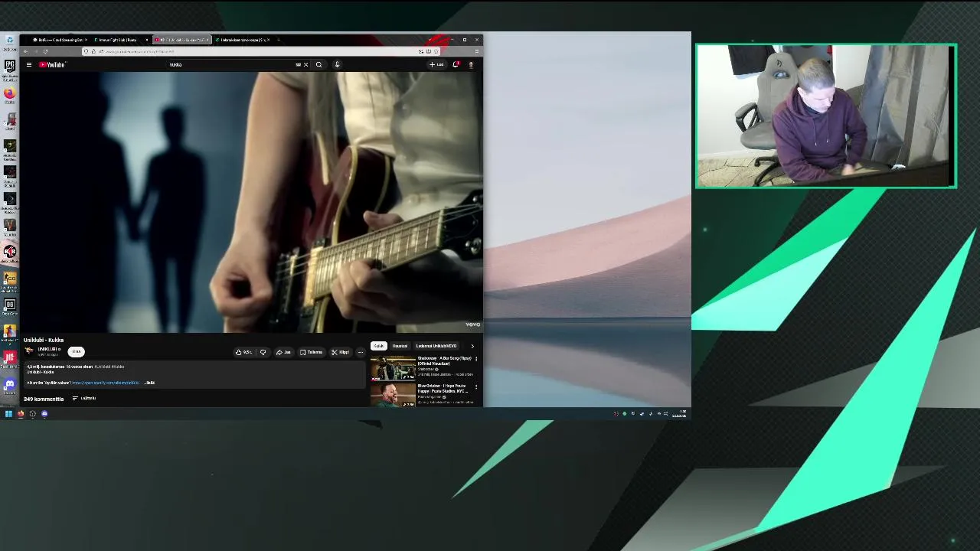The image size is (980, 551).
Task: Open the Firefox desktop shortcut
Action: (10, 95)
